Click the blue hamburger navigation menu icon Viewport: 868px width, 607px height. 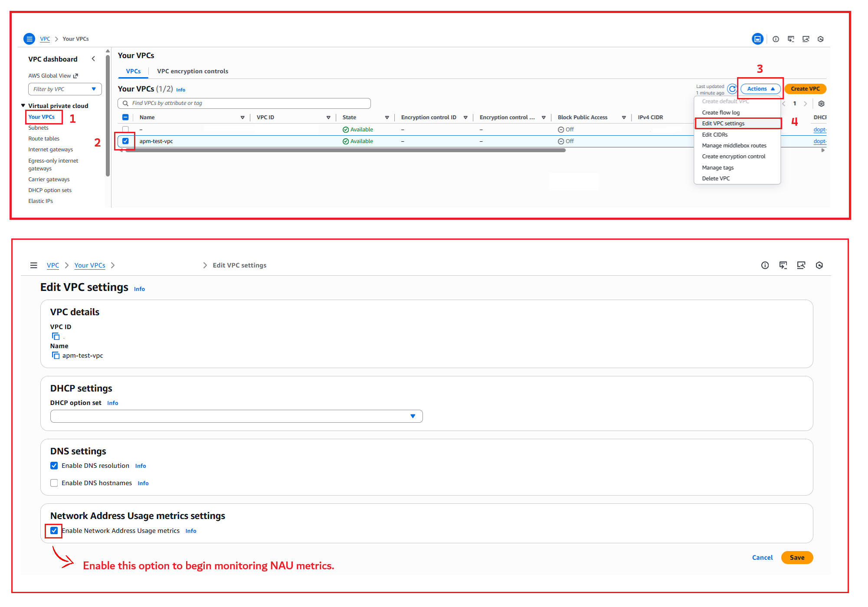[x=29, y=39]
